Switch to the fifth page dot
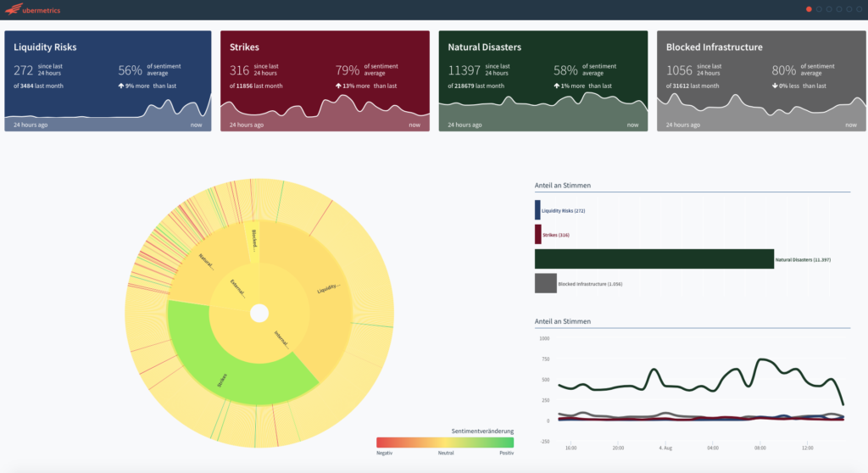Viewport: 868px width, 473px height. tap(849, 9)
